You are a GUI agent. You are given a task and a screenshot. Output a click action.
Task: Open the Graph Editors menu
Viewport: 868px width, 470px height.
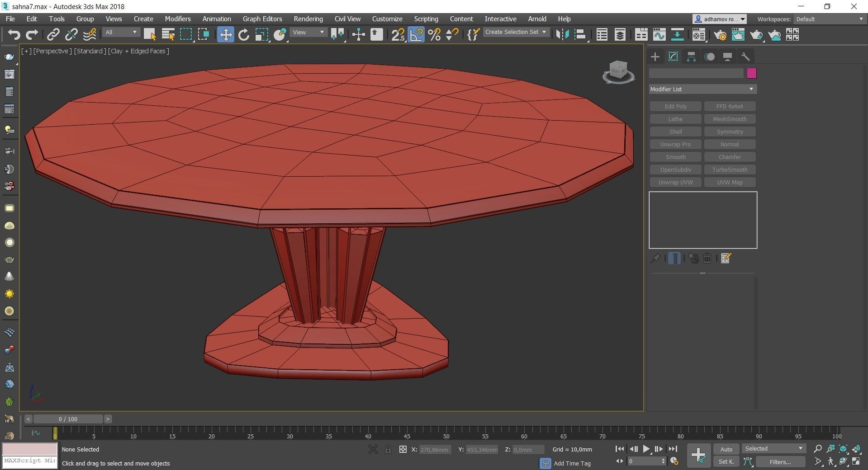pos(262,19)
